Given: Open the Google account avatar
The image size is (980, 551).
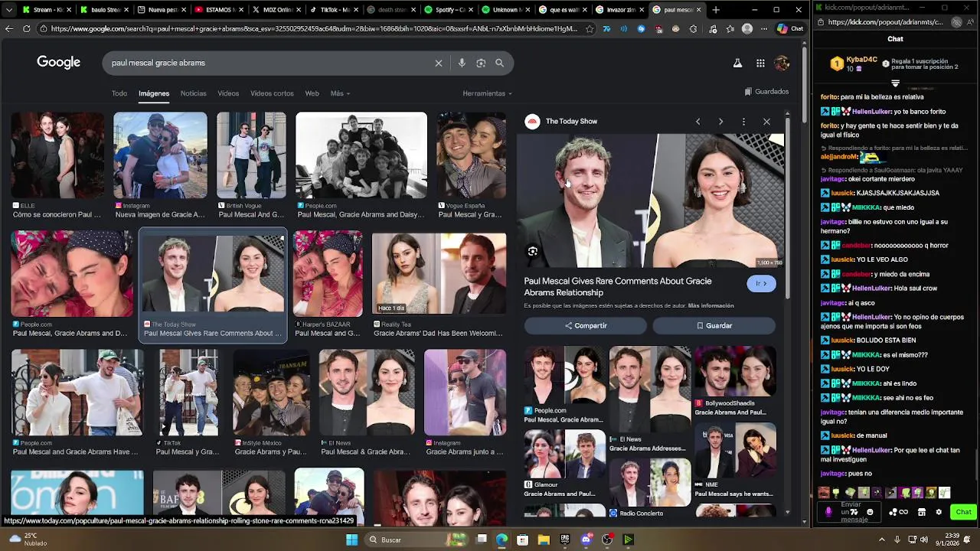Looking at the screenshot, I should click(782, 64).
